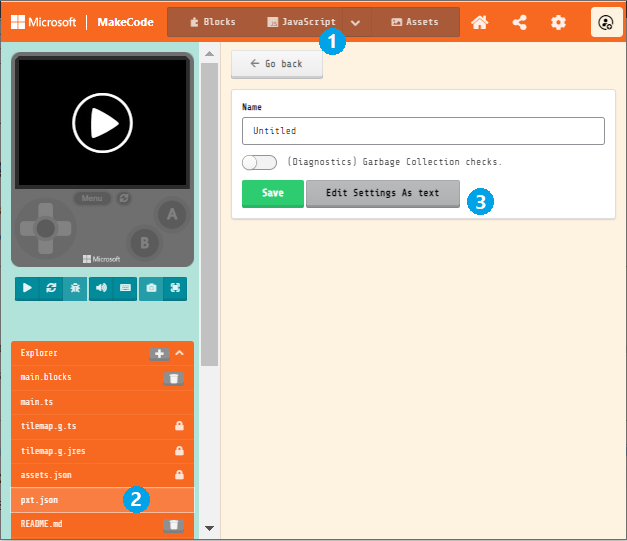Viewport: 627px width, 541px height.
Task: Restart the simulator with the refresh icon
Action: [51, 288]
